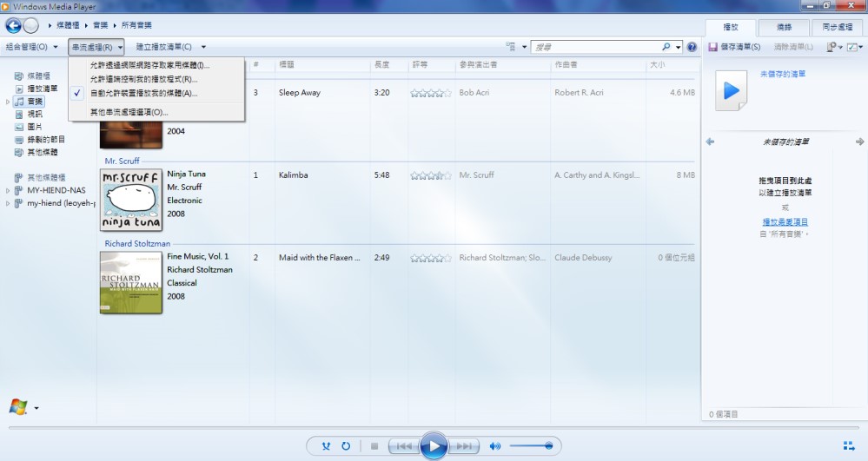This screenshot has height=461, width=868.
Task: Click the Windows logo media guide icon
Action: 18,407
